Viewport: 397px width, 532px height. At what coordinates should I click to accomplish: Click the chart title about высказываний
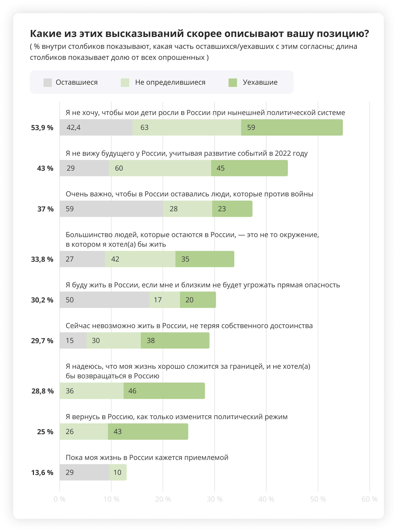coord(199,34)
